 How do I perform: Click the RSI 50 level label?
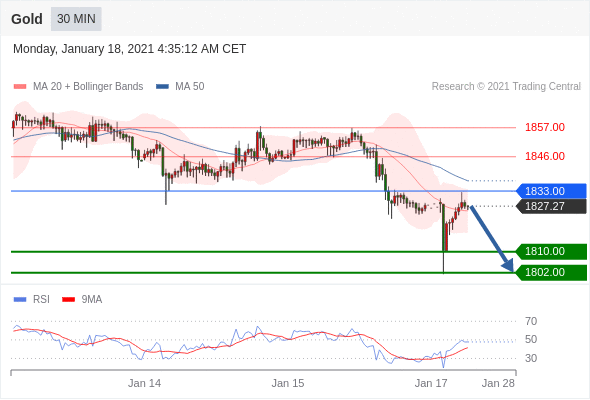(x=531, y=339)
